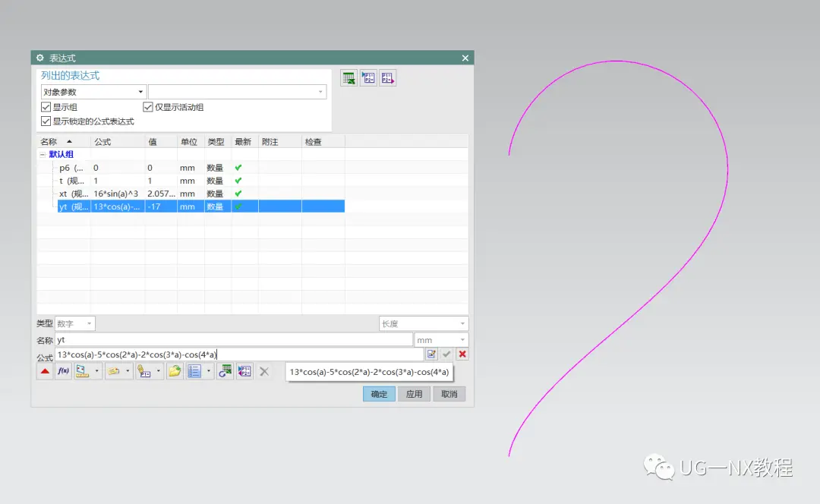
Task: Click the 2.057... value cell
Action: coord(161,194)
